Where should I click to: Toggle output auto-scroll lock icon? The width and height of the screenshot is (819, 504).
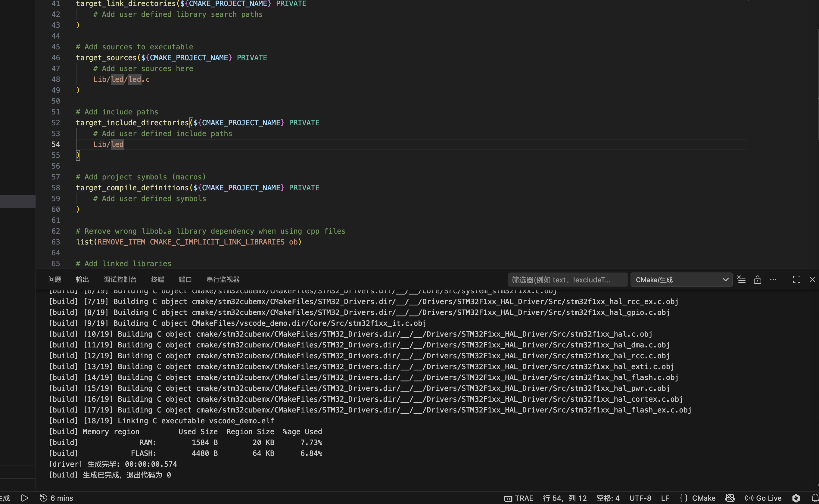[x=757, y=279]
